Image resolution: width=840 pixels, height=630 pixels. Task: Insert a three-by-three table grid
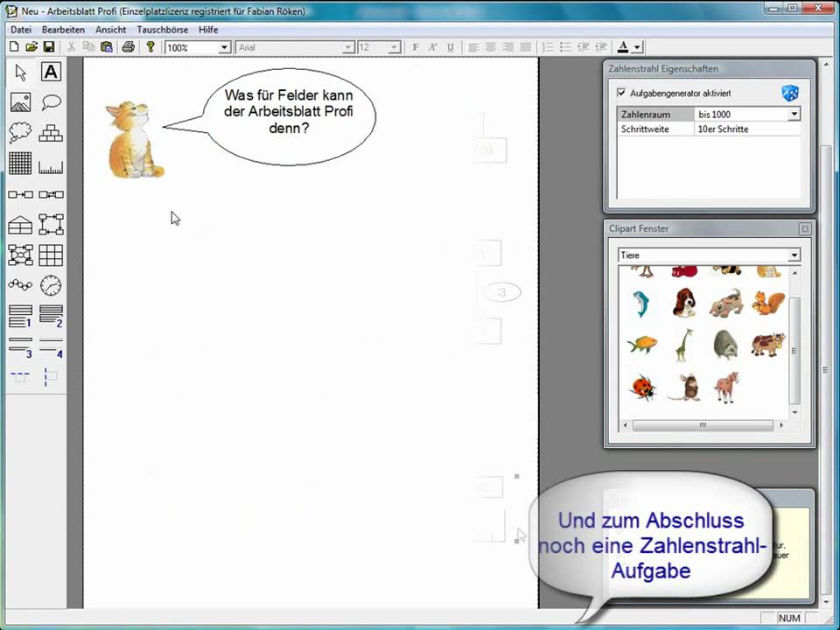click(x=51, y=255)
